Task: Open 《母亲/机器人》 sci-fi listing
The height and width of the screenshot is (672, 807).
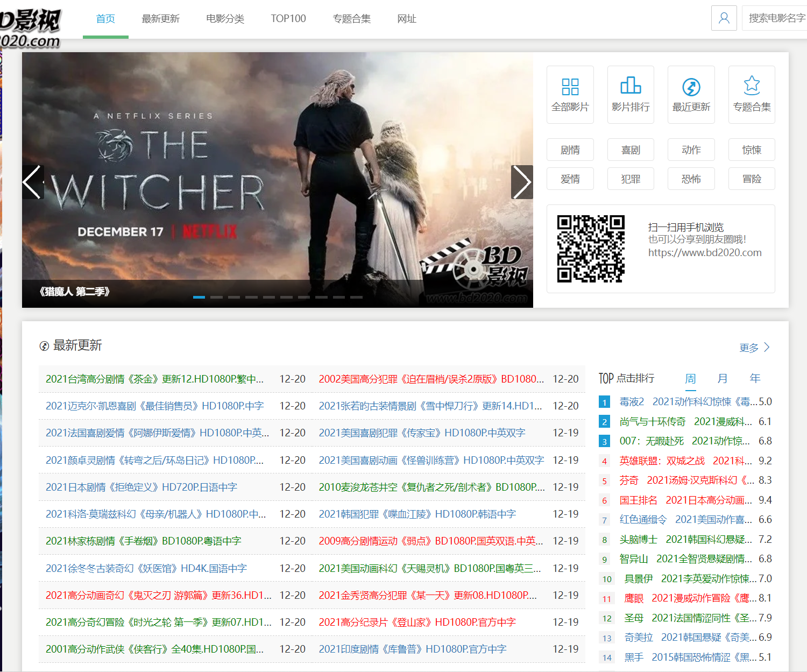Action: click(x=155, y=514)
